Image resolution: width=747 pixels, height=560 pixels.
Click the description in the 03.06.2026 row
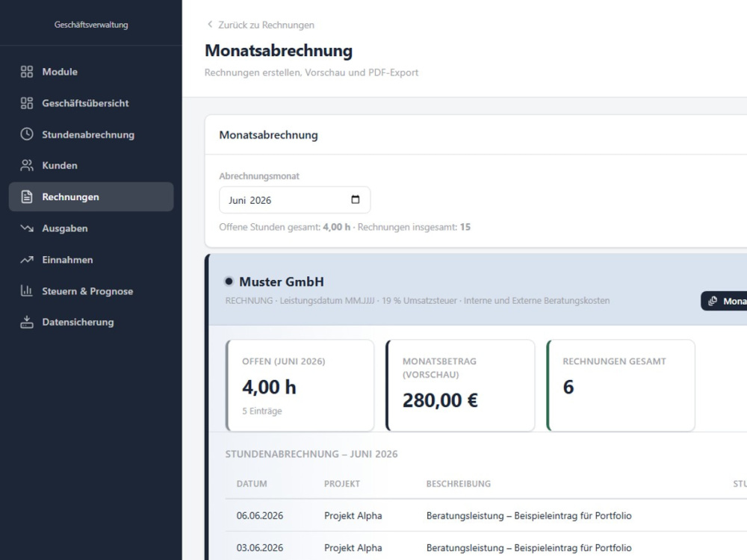coord(529,547)
